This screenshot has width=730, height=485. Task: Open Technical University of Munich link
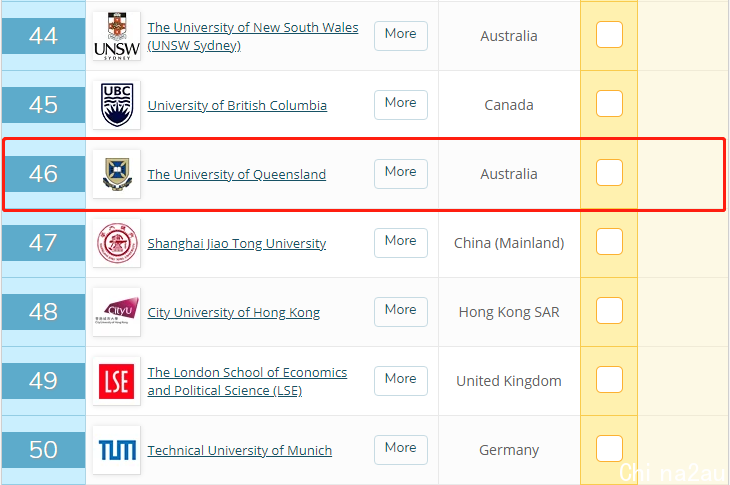coord(240,451)
